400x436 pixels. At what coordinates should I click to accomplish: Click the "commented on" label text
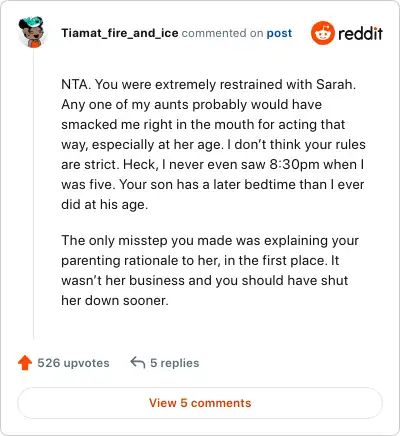(x=222, y=33)
